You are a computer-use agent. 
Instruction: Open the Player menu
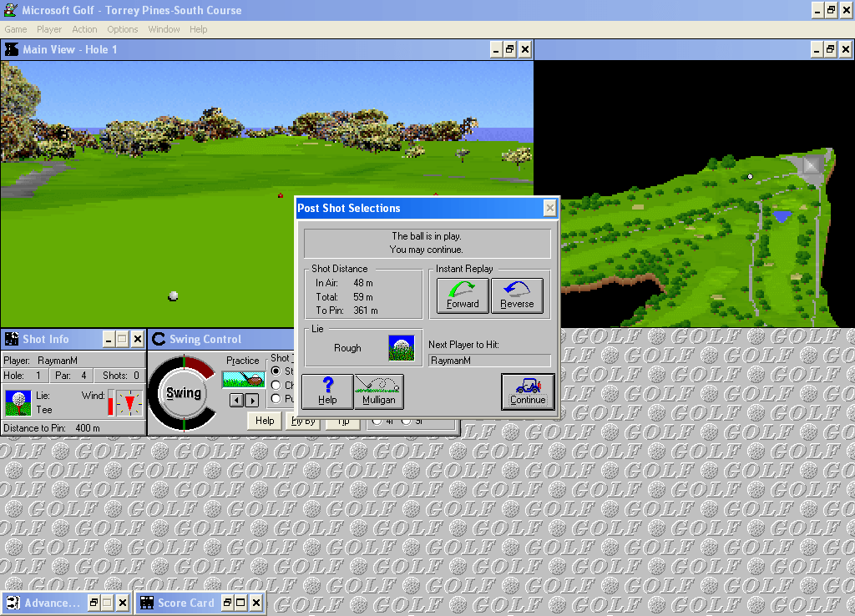pyautogui.click(x=49, y=29)
